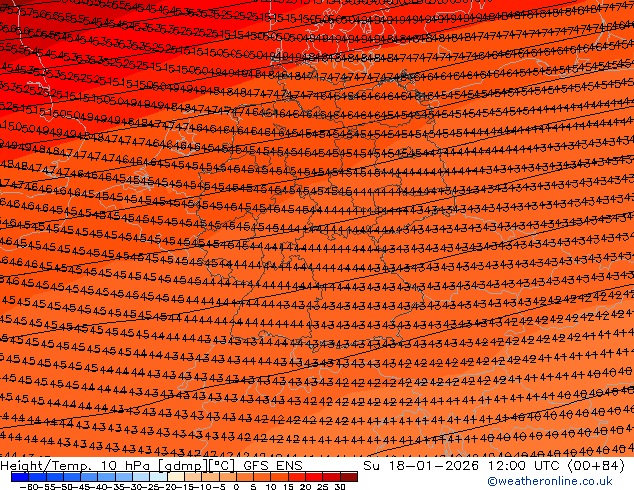Open the weatheronline.co.uk copyright link

point(549,481)
